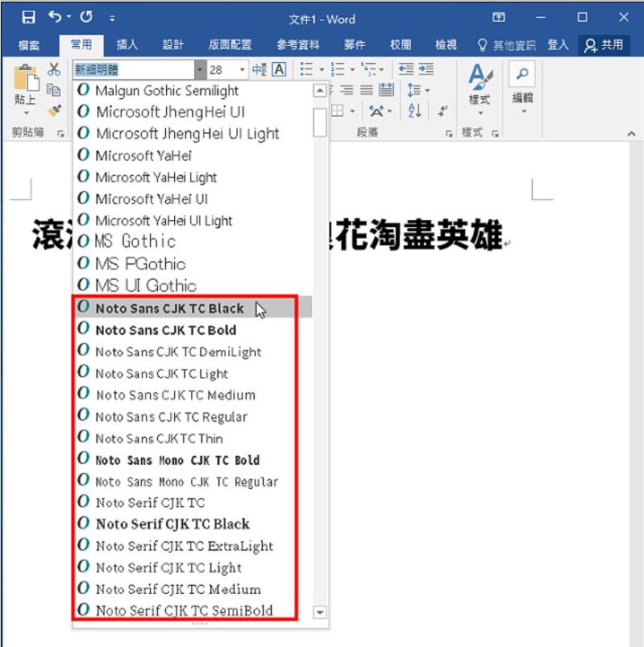Open the 參考資料 (References) tab
The image size is (644, 647).
coord(298,44)
